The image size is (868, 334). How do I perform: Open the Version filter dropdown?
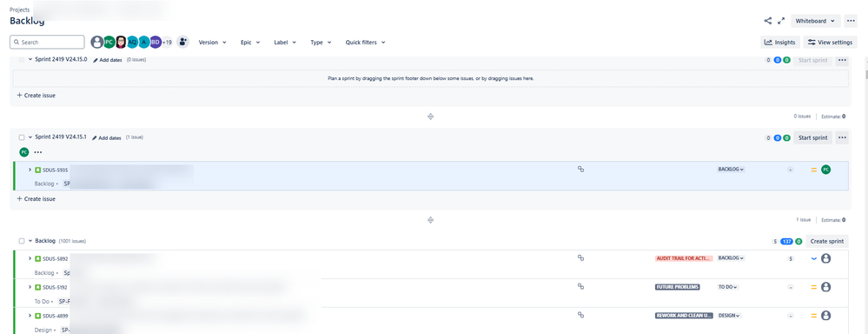click(212, 42)
